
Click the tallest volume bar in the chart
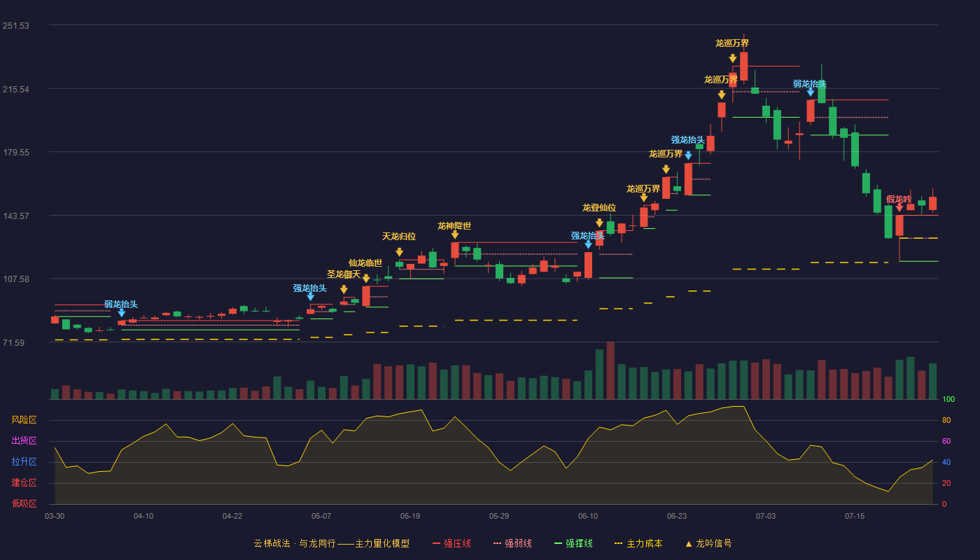pos(610,370)
